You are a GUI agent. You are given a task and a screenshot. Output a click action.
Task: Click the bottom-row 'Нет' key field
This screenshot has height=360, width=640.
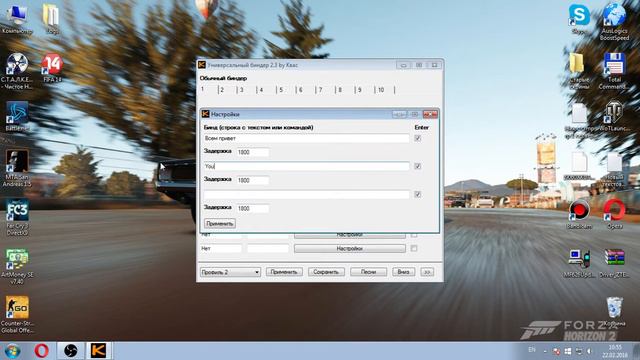(221, 248)
